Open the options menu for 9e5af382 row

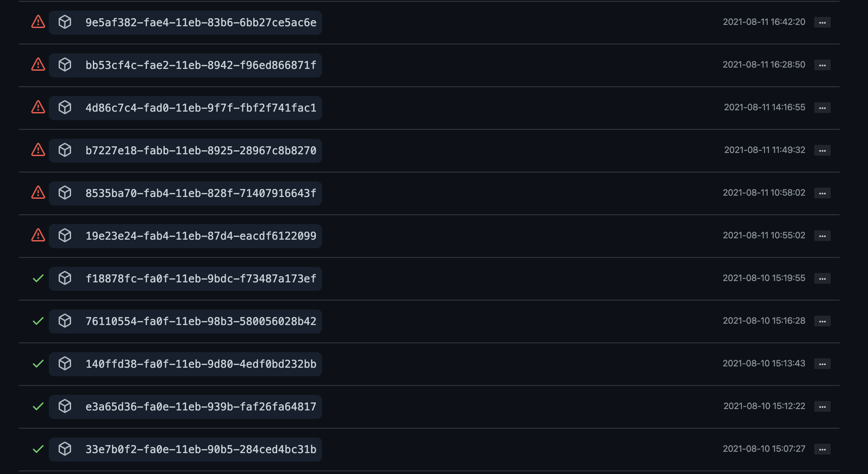pos(822,22)
